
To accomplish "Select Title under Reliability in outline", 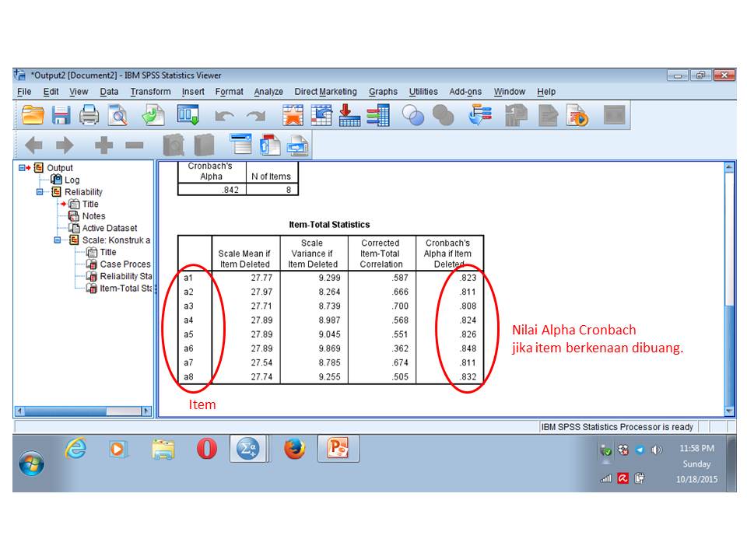I will [90, 204].
